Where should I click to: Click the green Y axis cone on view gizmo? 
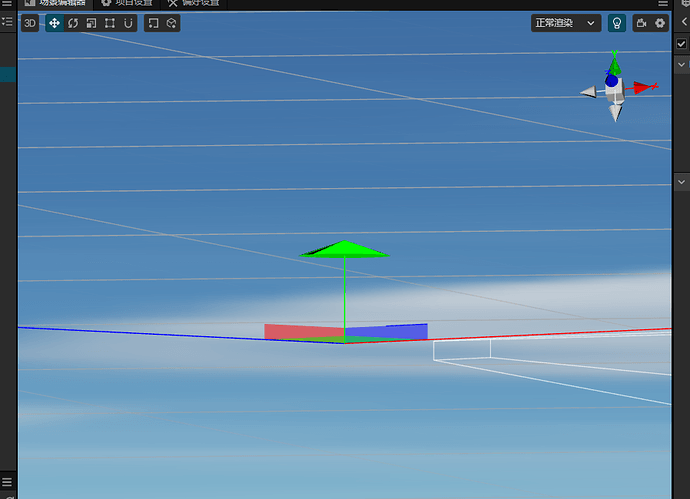point(615,65)
